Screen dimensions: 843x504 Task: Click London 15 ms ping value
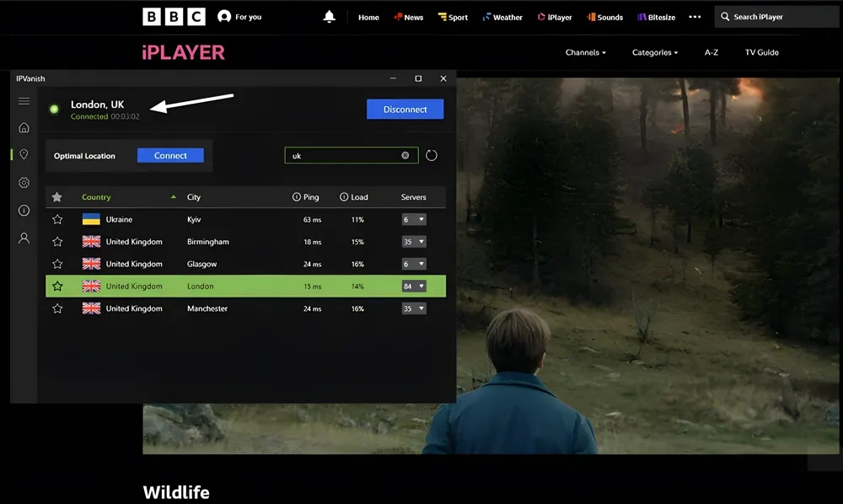point(313,287)
